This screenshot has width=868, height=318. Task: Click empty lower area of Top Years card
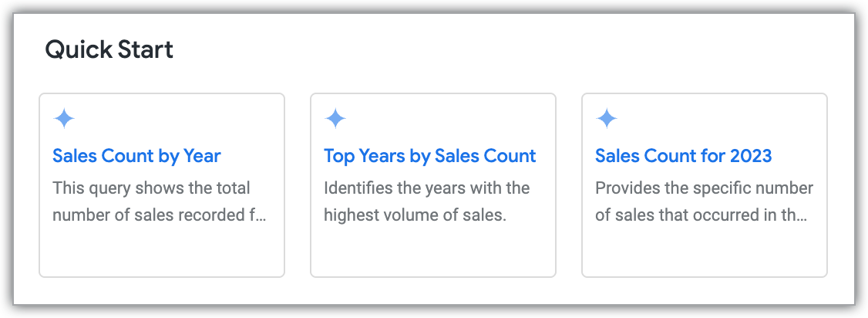(x=433, y=252)
